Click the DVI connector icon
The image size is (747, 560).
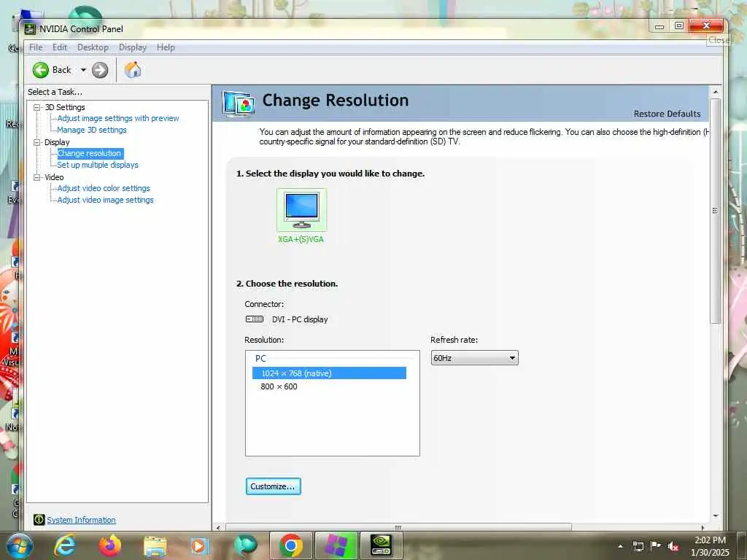pyautogui.click(x=255, y=319)
